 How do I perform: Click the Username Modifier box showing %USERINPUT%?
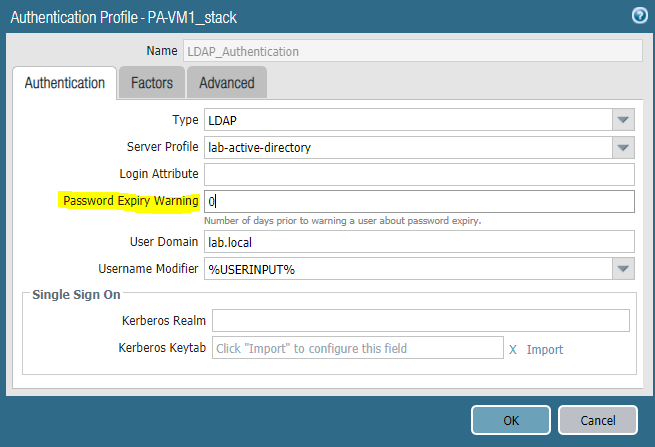tap(408, 269)
